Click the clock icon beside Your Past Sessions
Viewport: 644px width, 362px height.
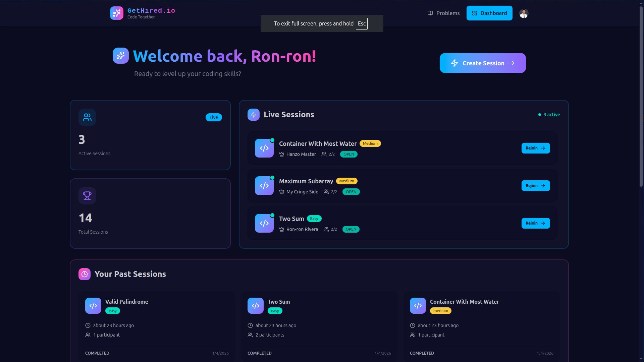click(x=85, y=274)
